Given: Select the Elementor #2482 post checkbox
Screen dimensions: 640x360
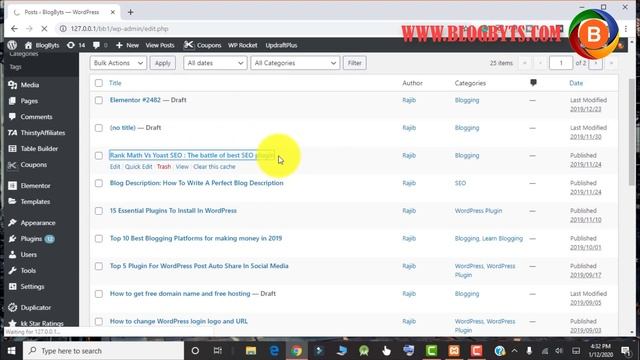Looking at the screenshot, I should (x=99, y=100).
